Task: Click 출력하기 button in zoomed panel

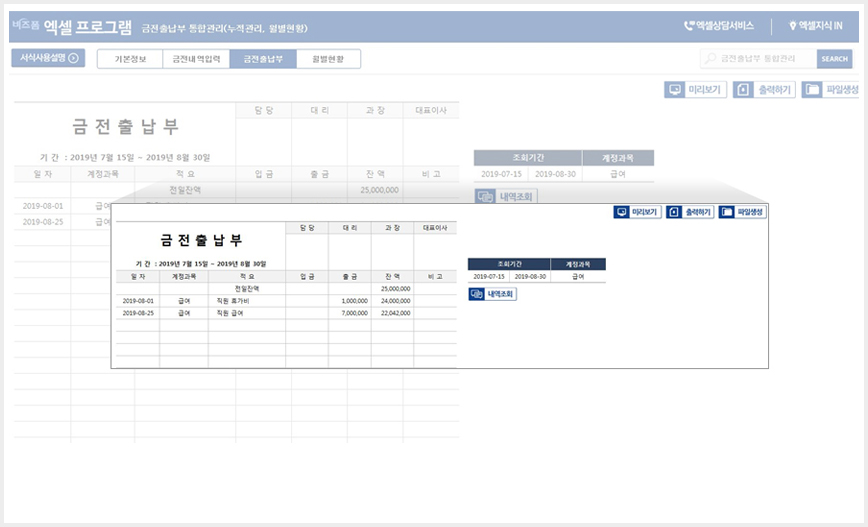Action: pyautogui.click(x=690, y=212)
